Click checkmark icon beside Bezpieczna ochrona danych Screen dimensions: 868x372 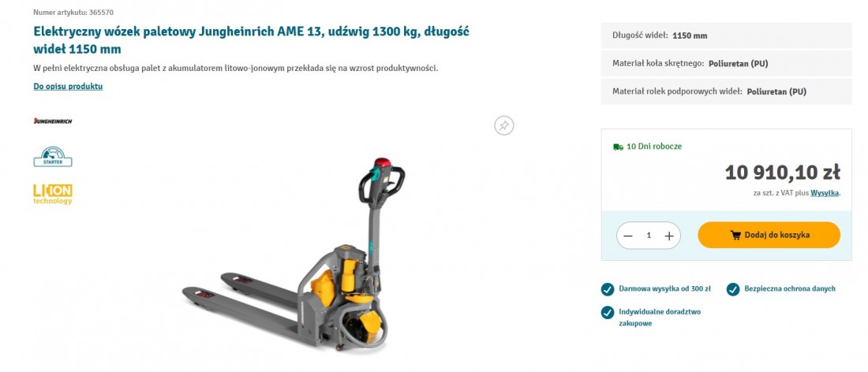pos(733,289)
